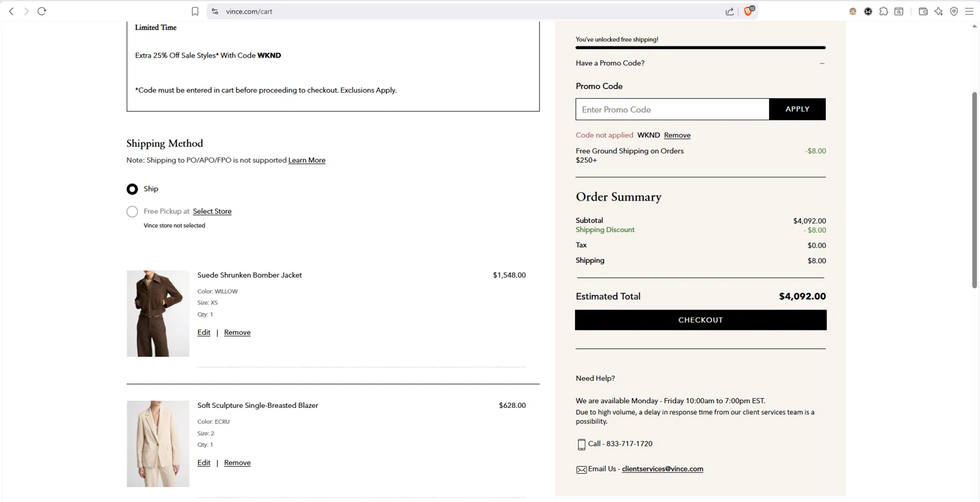Select Free Pickup radio option
980x502 pixels.
[132, 212]
